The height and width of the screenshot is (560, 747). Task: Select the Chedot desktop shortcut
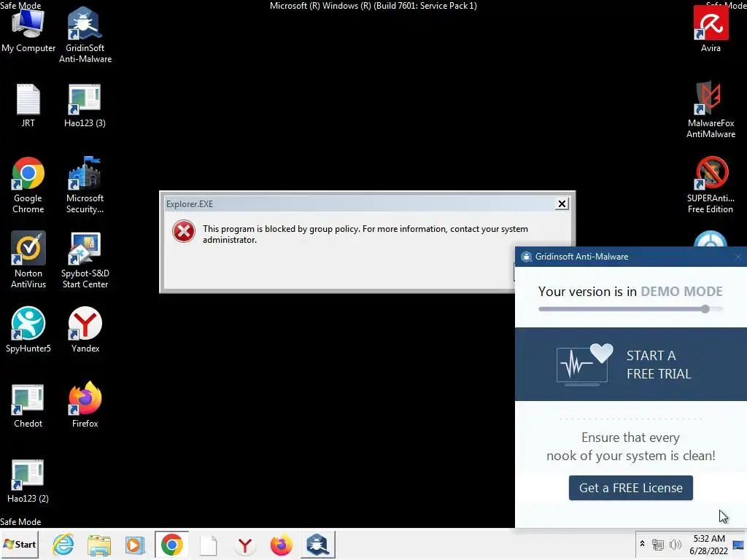(x=28, y=405)
